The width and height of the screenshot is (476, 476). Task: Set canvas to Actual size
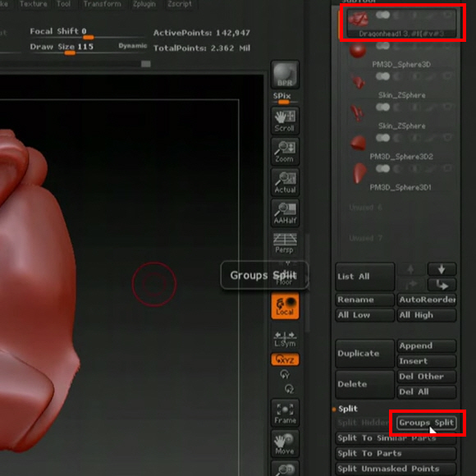tap(285, 182)
